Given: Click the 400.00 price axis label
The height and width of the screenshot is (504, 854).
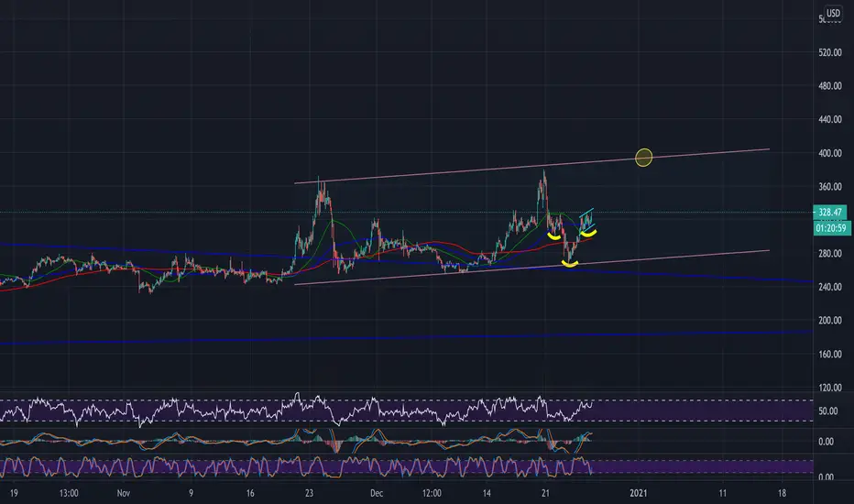Looking at the screenshot, I should point(830,154).
